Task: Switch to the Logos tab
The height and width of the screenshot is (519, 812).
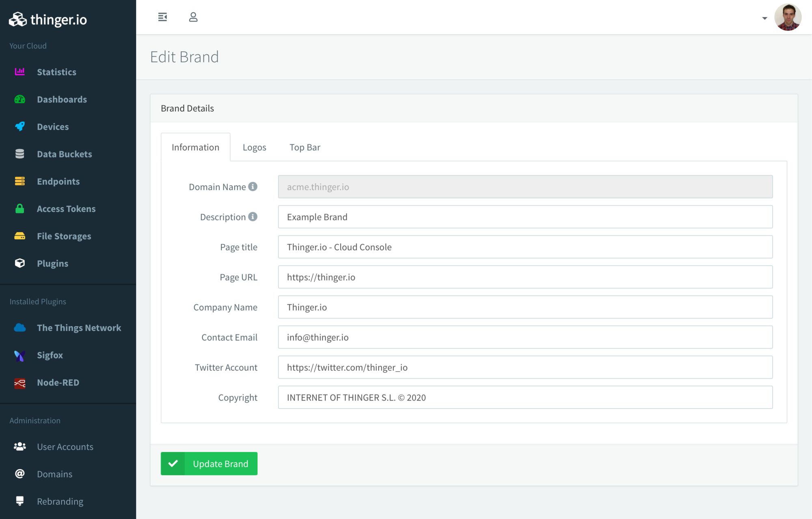Action: tap(254, 147)
